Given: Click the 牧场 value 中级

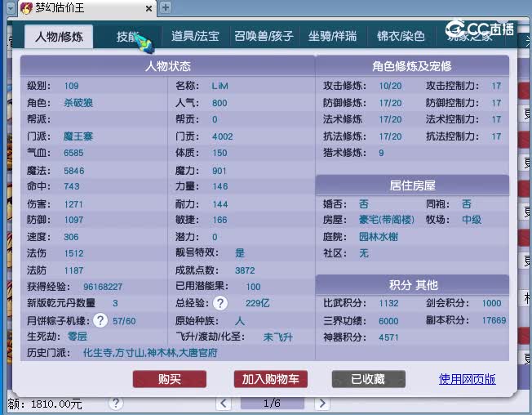Looking at the screenshot, I should 472,220.
